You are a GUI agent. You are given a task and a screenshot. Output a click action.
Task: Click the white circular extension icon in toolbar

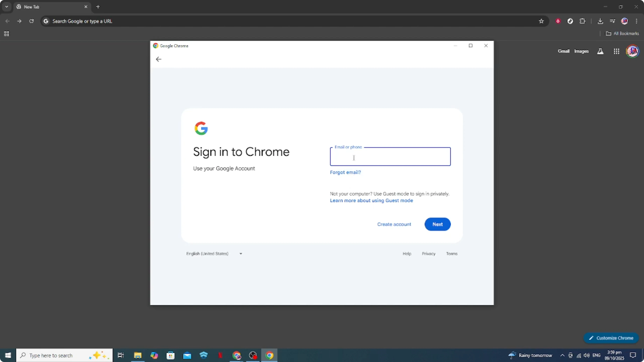click(x=570, y=21)
